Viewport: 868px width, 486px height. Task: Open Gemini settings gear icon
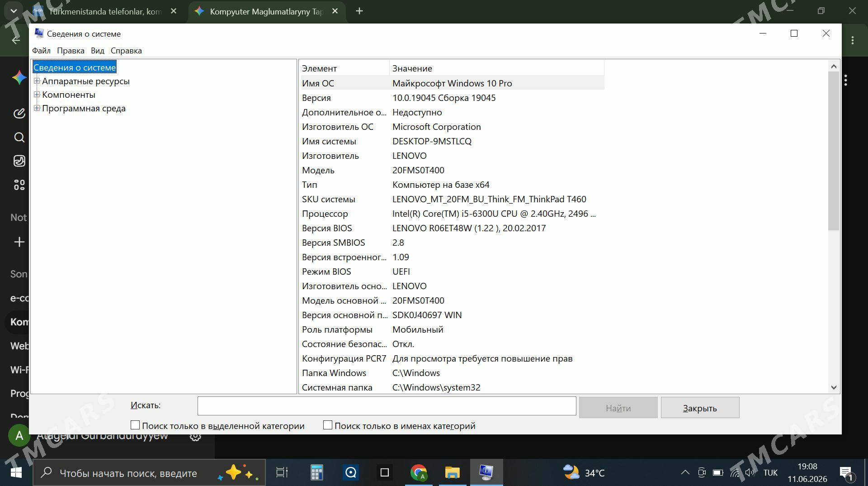[x=195, y=436]
